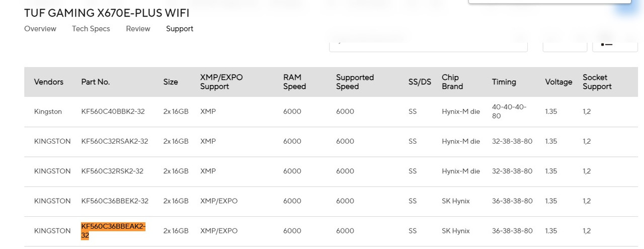The width and height of the screenshot is (644, 249).
Task: Click part number KF560C32RSAK2-32
Action: (115, 141)
